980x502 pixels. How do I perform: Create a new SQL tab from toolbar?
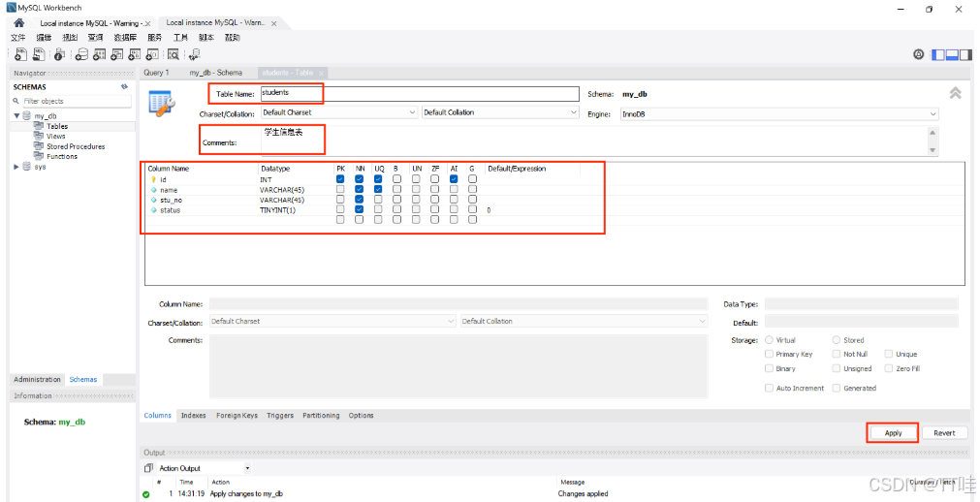pos(21,54)
